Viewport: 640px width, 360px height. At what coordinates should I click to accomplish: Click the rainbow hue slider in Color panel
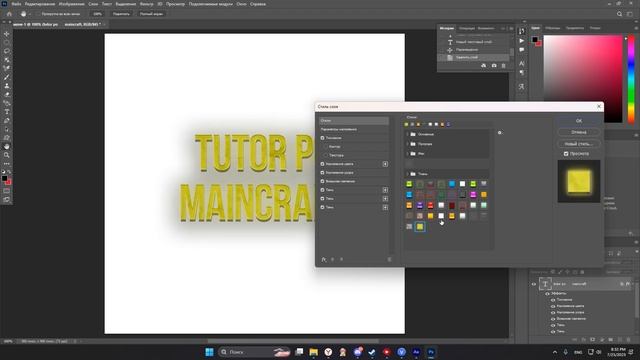click(x=631, y=79)
